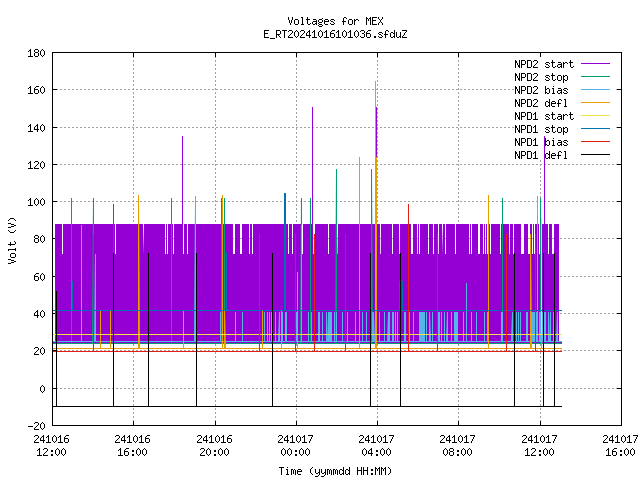Image resolution: width=640 pixels, height=480 pixels.
Task: Click the '241017 00:00' x-axis tick label
Action: coord(296,446)
